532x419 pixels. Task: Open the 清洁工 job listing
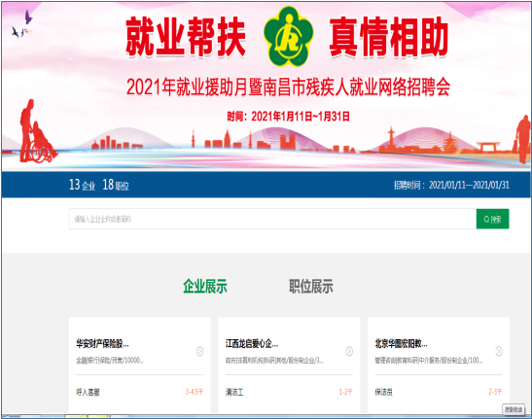click(234, 392)
